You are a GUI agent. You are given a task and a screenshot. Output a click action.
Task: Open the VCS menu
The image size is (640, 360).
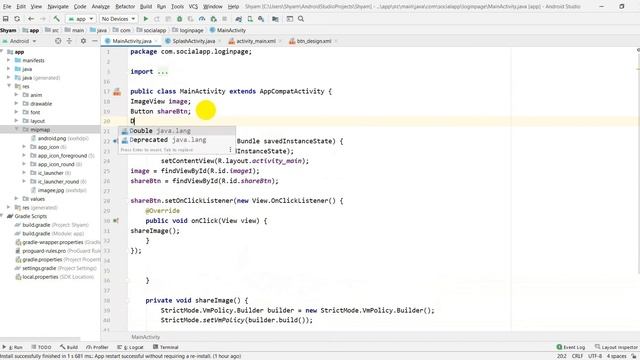[x=193, y=7]
